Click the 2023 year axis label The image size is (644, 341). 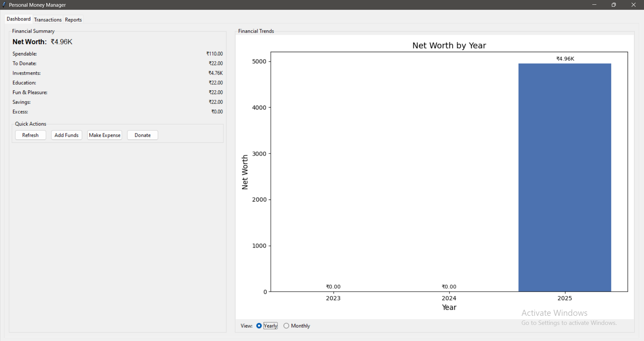(333, 298)
